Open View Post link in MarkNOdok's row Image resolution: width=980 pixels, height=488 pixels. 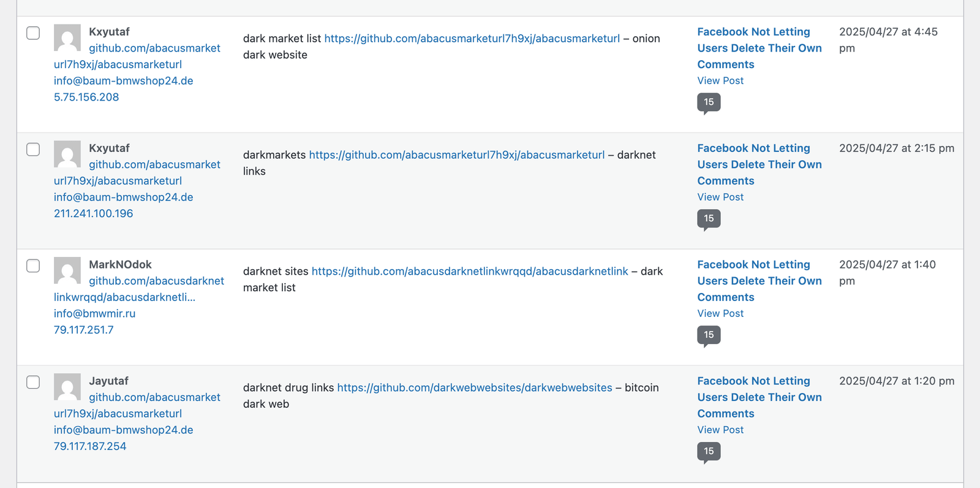tap(720, 313)
